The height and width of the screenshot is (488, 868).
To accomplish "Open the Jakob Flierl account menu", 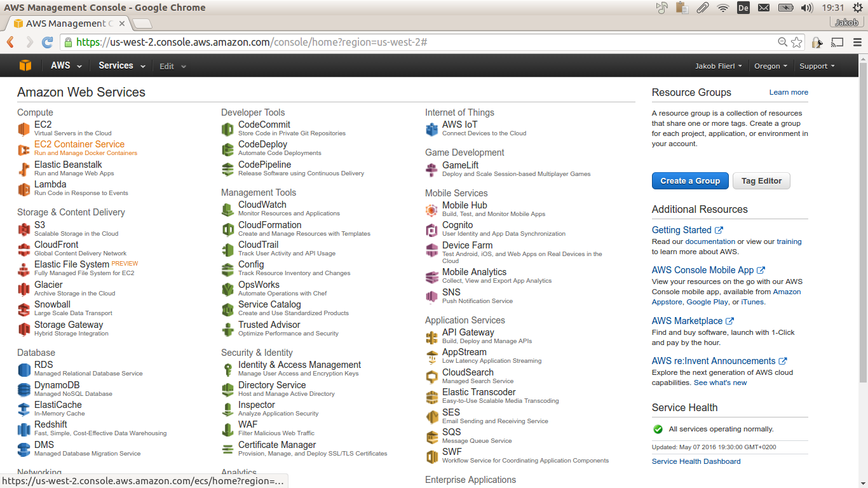I will point(719,66).
